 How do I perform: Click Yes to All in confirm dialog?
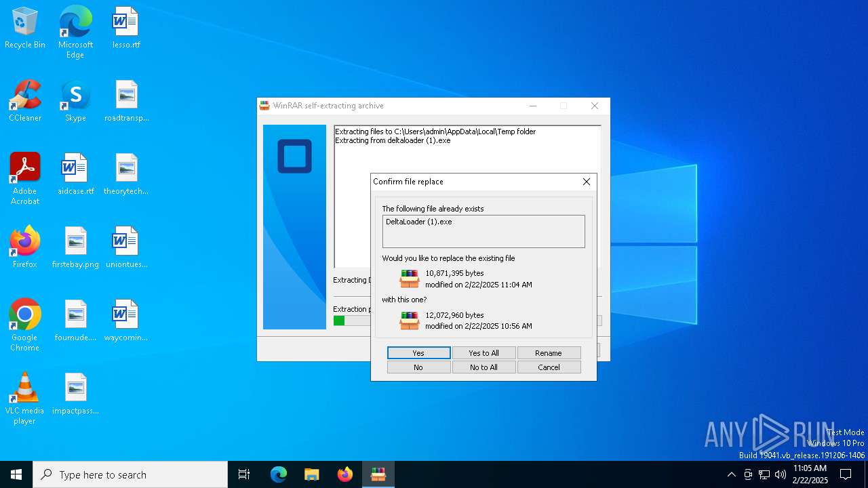[484, 353]
